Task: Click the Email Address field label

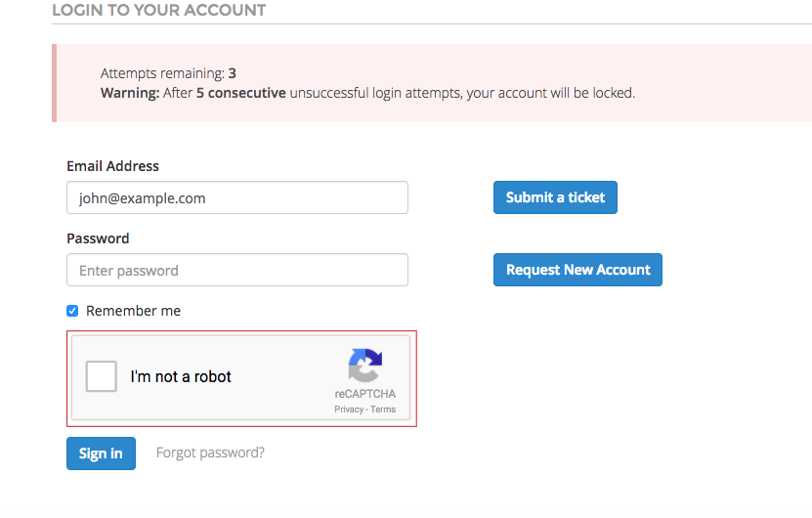Action: (113, 166)
